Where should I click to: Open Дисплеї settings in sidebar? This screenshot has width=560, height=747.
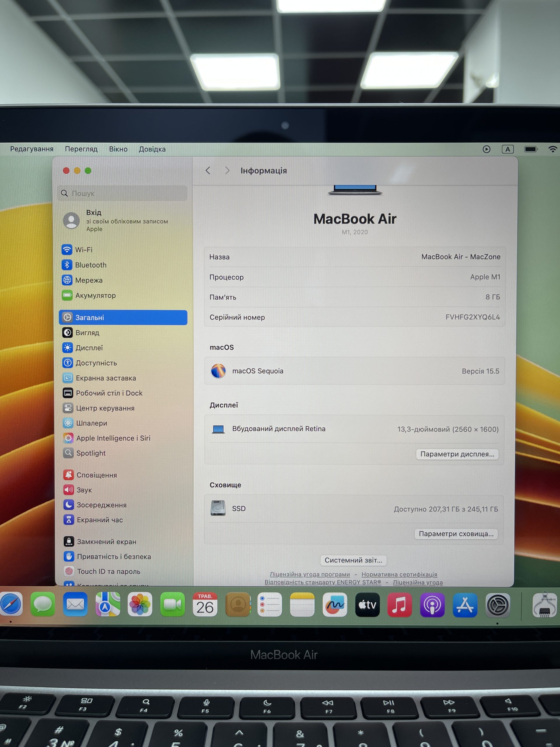click(x=83, y=348)
